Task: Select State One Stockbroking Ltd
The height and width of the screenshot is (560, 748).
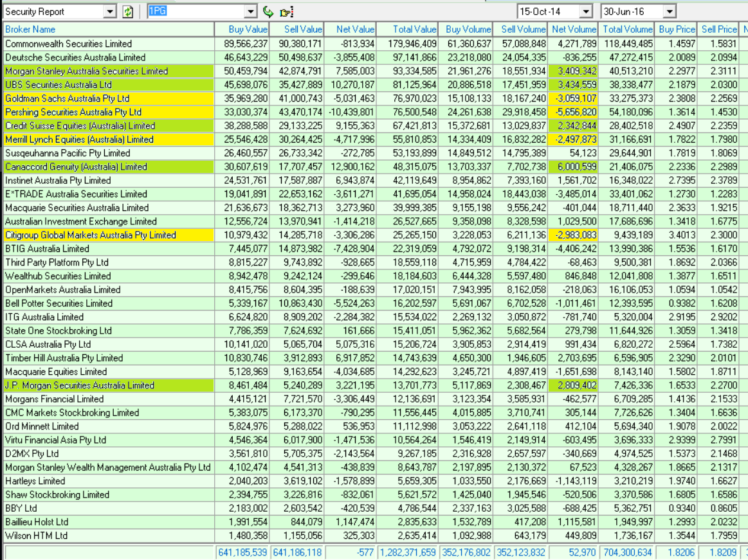Action: (108, 330)
